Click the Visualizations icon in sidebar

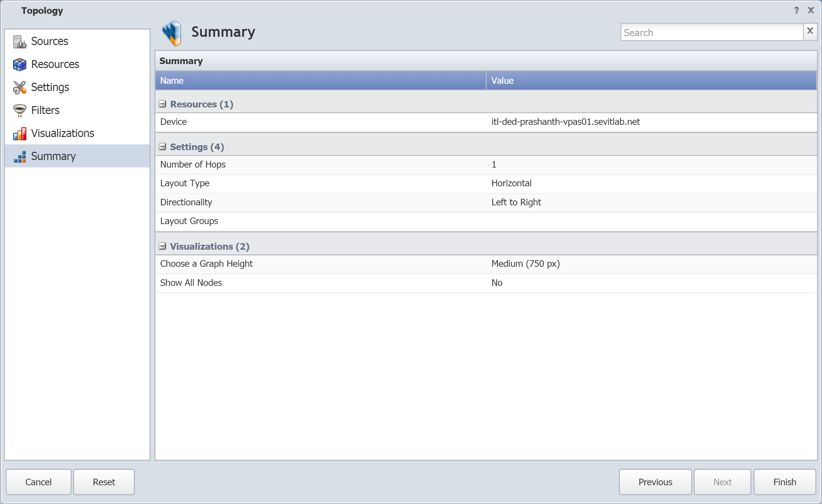point(21,133)
